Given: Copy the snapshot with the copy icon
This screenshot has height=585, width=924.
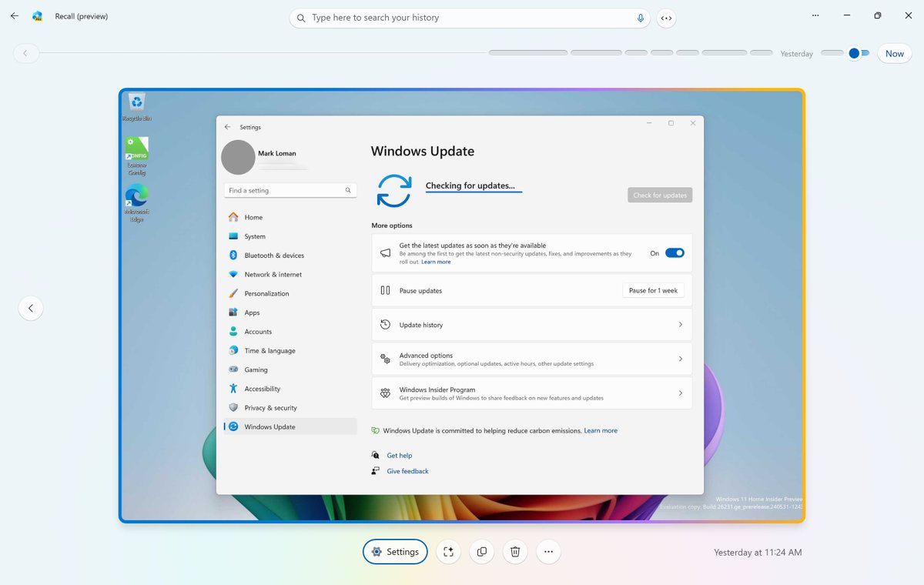Looking at the screenshot, I should tap(482, 551).
